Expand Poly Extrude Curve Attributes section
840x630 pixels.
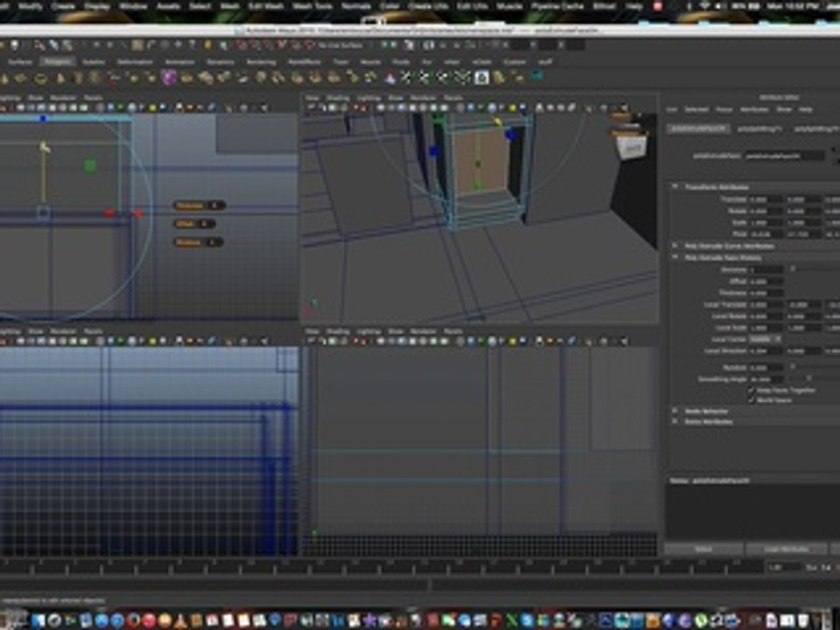point(675,246)
